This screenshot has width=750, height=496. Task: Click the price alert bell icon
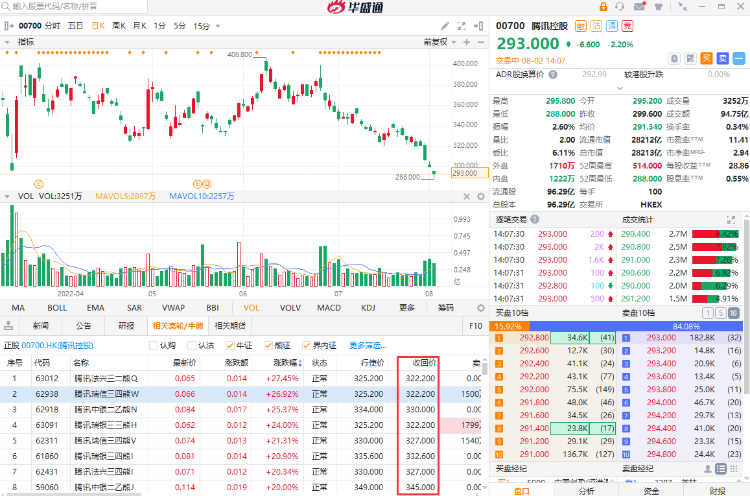pyautogui.click(x=674, y=58)
